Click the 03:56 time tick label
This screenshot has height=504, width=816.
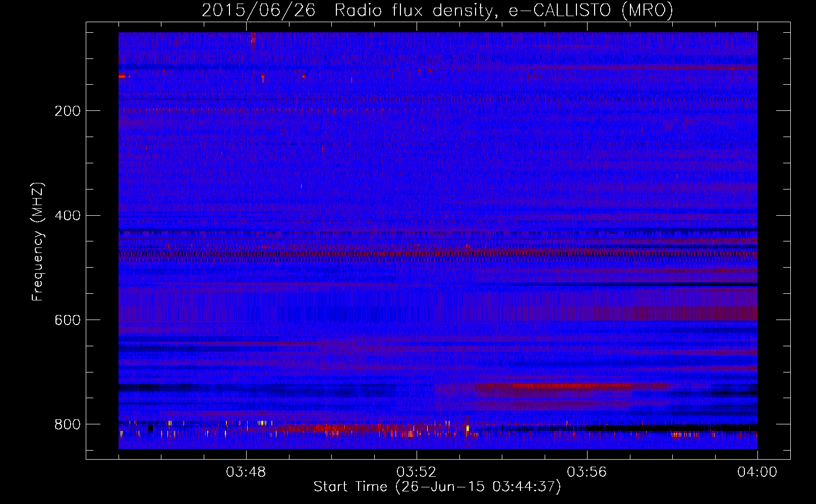(x=587, y=472)
